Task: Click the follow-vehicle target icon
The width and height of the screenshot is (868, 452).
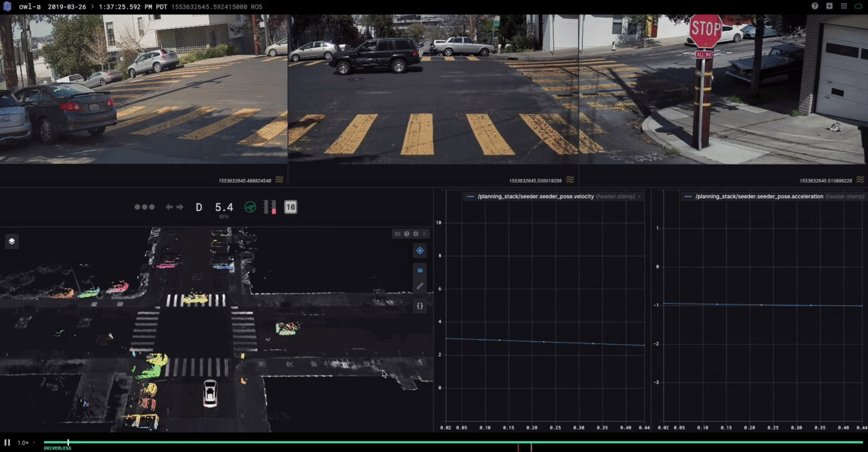Action: point(420,250)
